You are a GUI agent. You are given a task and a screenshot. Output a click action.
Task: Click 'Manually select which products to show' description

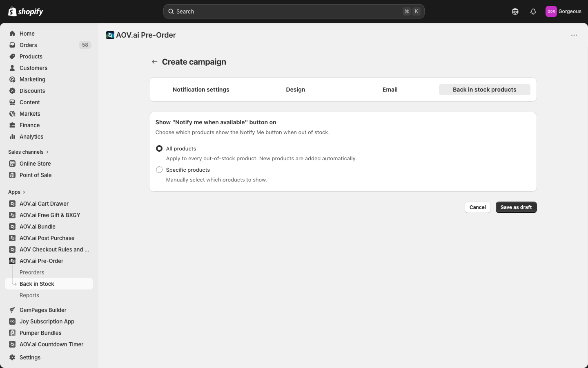216,180
